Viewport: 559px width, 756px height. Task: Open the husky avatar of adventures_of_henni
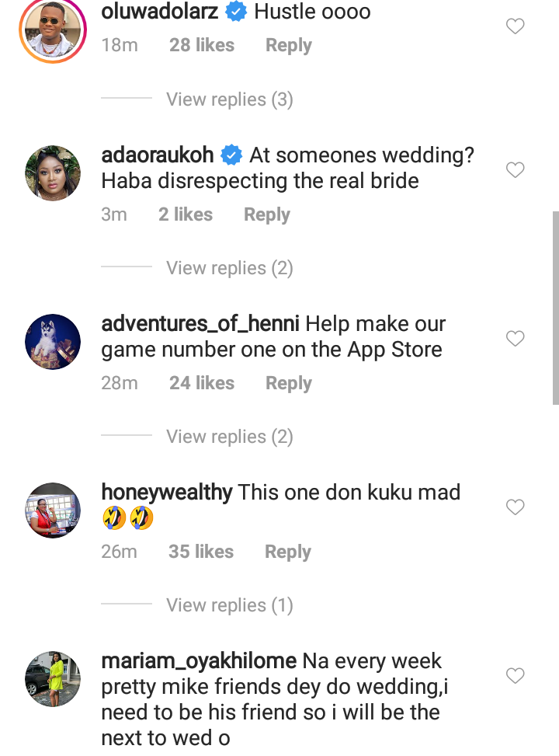pos(53,342)
